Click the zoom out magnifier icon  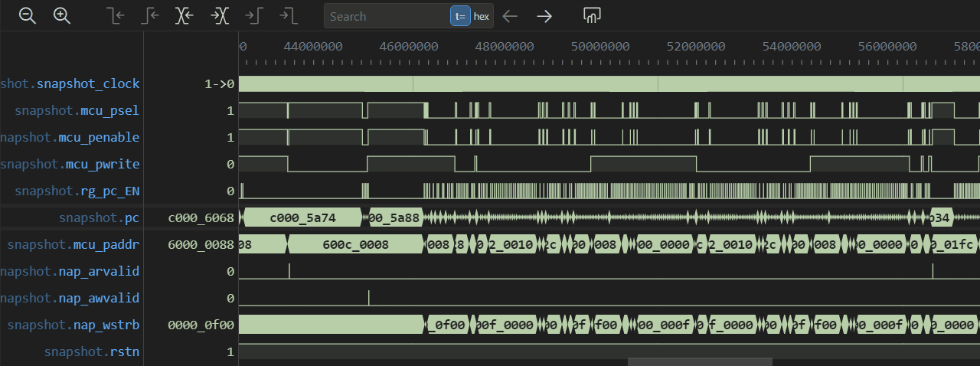28,16
